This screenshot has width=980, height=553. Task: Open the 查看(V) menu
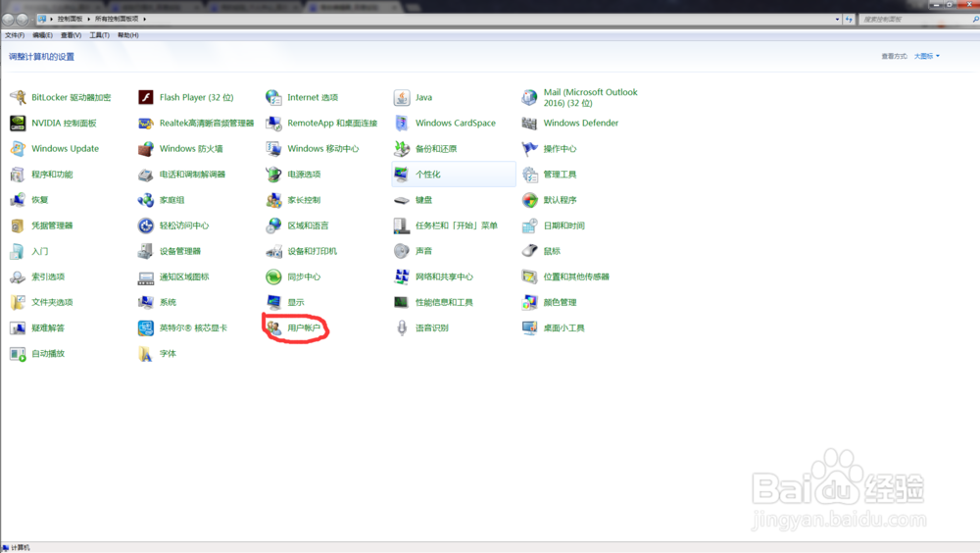coord(71,35)
